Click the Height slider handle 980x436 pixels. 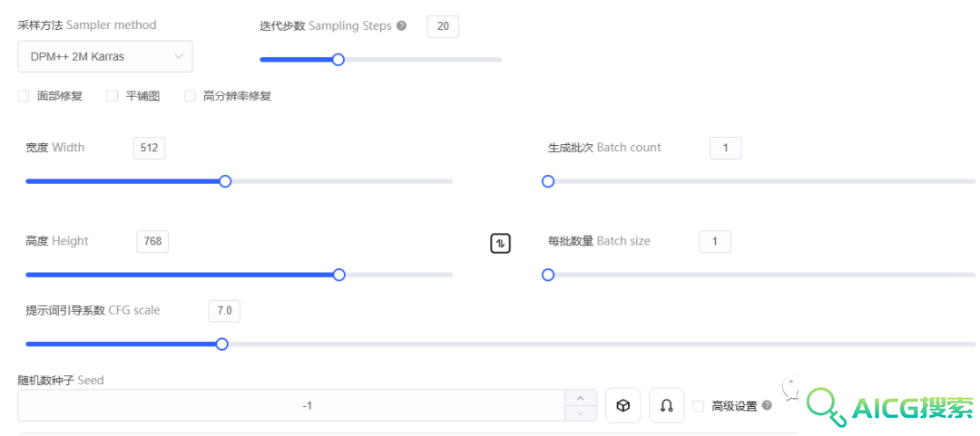pos(338,275)
